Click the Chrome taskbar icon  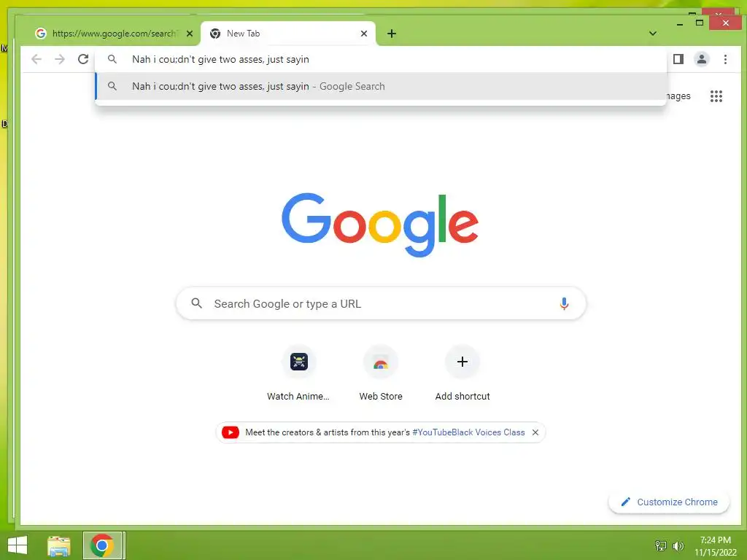point(102,545)
